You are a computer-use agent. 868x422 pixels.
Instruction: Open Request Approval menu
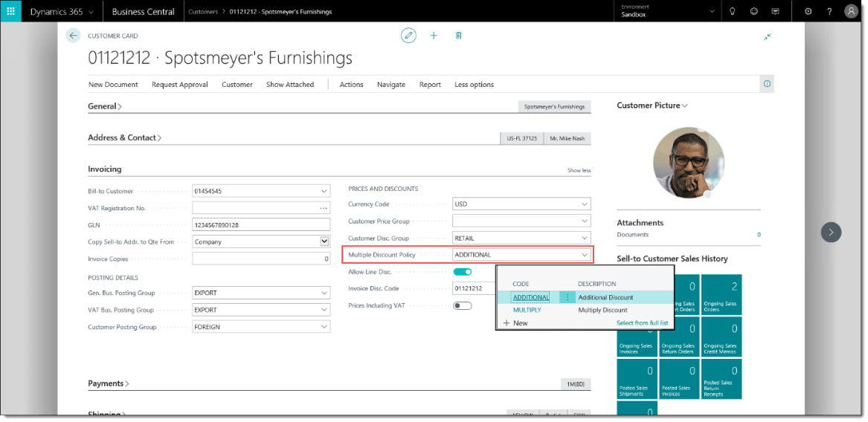180,85
